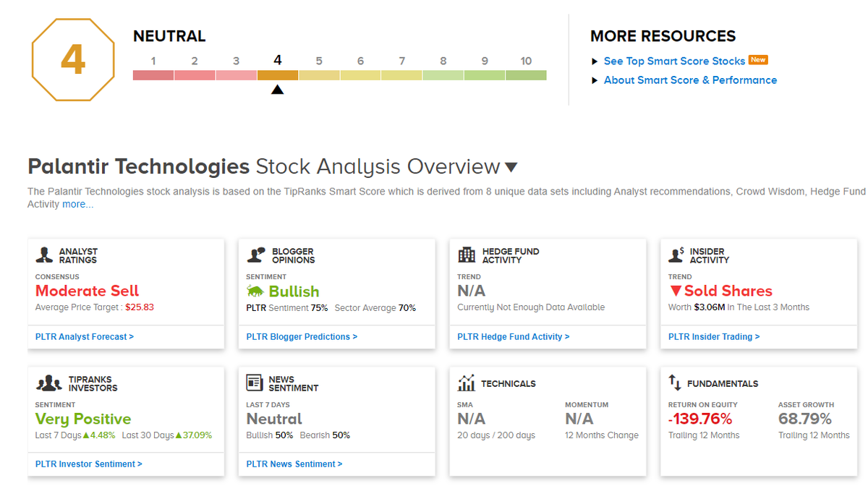Screen dimensions: 868x486
Task: Open PLTR Hedge Fund Activity link
Action: pos(514,336)
